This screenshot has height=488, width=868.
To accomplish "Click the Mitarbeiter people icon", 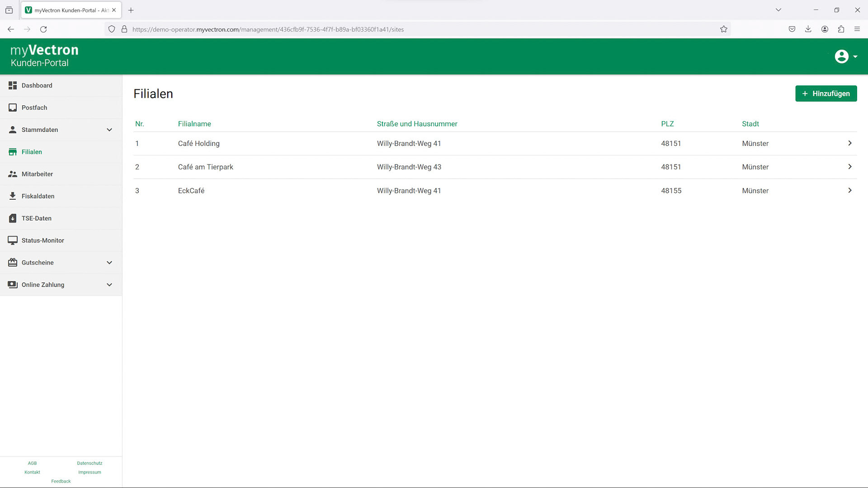I will pos(13,174).
